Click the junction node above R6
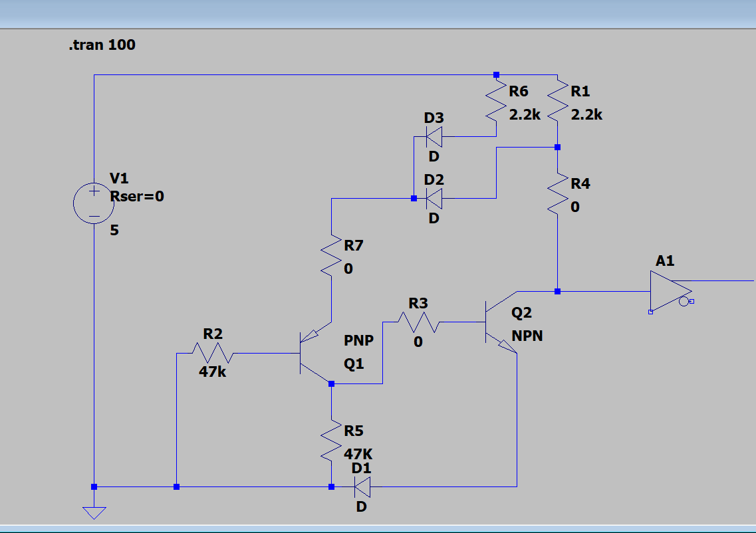Image resolution: width=756 pixels, height=533 pixels. 496,74
